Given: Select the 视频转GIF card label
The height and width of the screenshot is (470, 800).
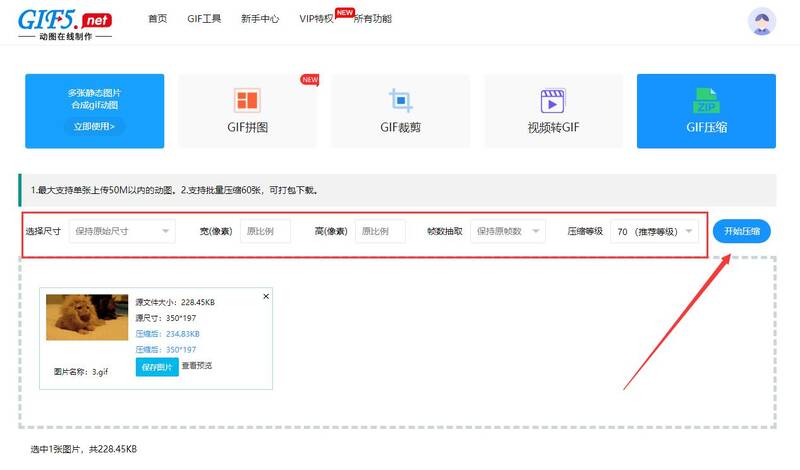Looking at the screenshot, I should 553,128.
